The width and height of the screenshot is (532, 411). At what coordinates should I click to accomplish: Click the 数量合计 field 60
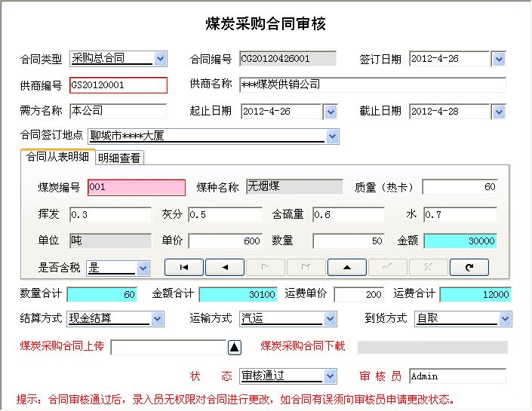pos(102,294)
